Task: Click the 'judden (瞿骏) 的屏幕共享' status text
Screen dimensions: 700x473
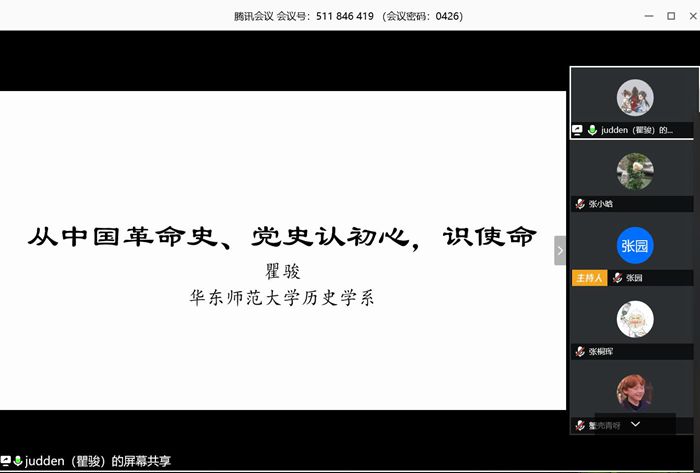Action: point(98,461)
